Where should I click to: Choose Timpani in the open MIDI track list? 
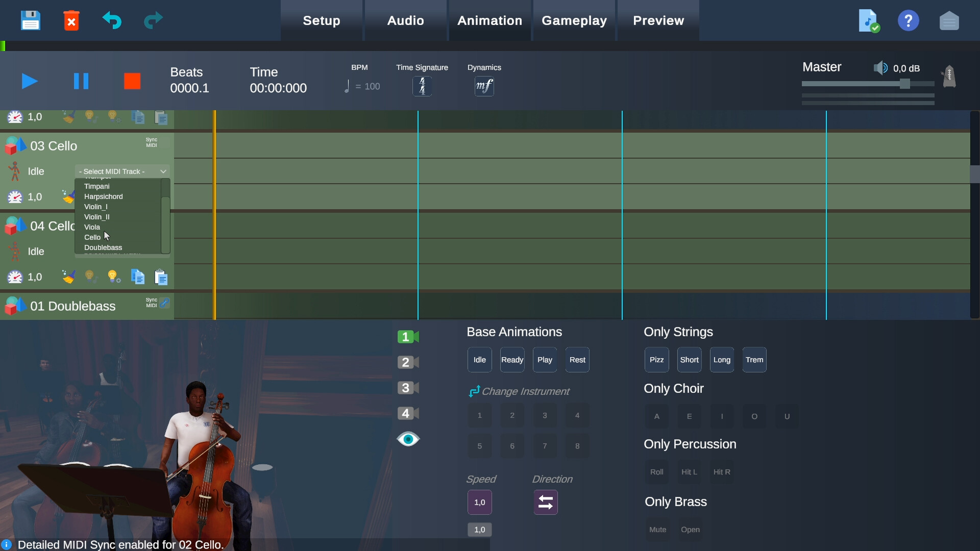(x=97, y=186)
